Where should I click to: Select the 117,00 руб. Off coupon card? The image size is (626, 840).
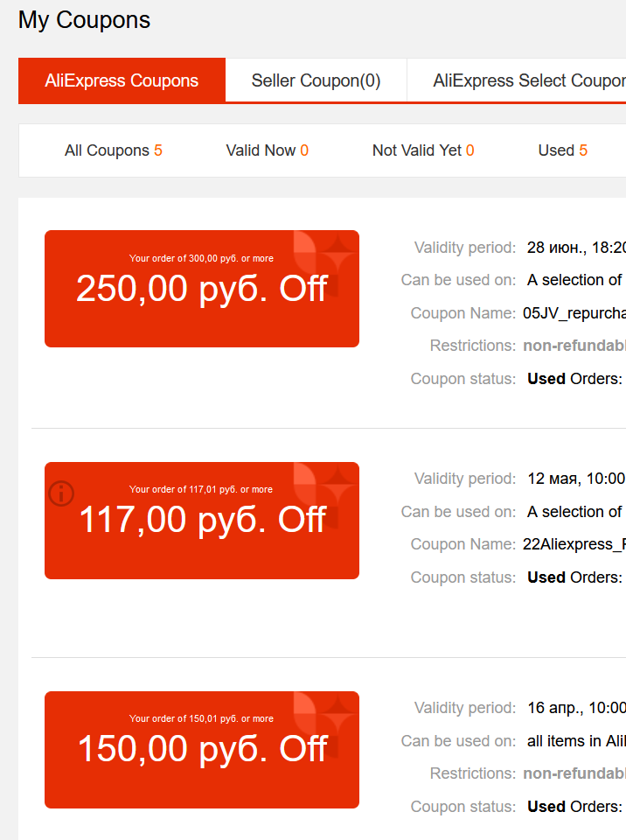pyautogui.click(x=202, y=521)
